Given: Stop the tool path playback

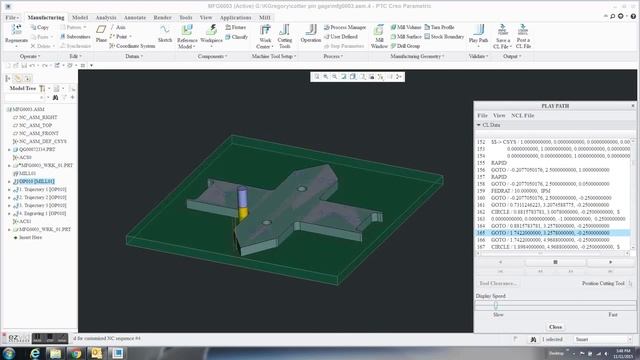Looking at the screenshot, I should coord(555,262).
